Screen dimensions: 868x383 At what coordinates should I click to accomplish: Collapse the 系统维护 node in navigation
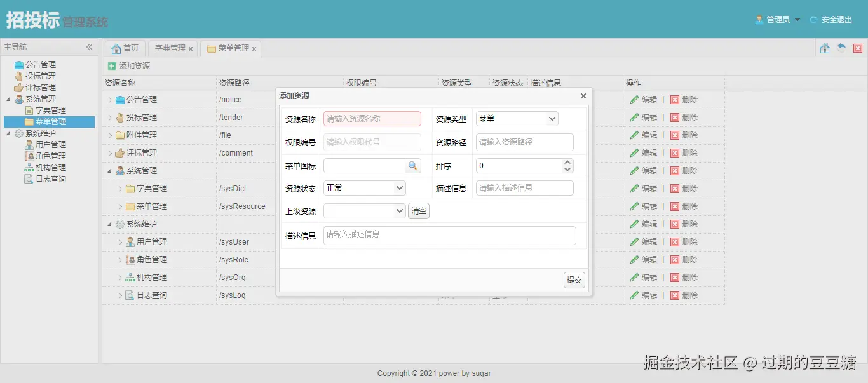(8, 133)
